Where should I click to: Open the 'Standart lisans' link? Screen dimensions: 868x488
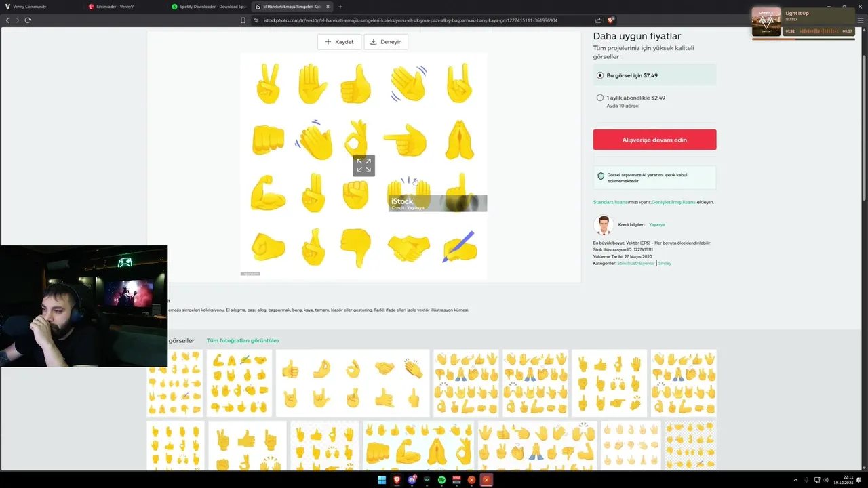610,202
